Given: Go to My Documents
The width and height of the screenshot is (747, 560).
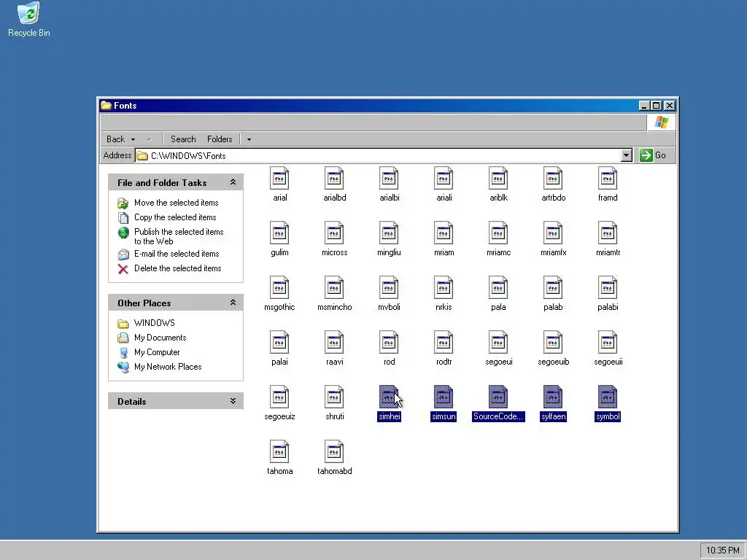Looking at the screenshot, I should [160, 338].
